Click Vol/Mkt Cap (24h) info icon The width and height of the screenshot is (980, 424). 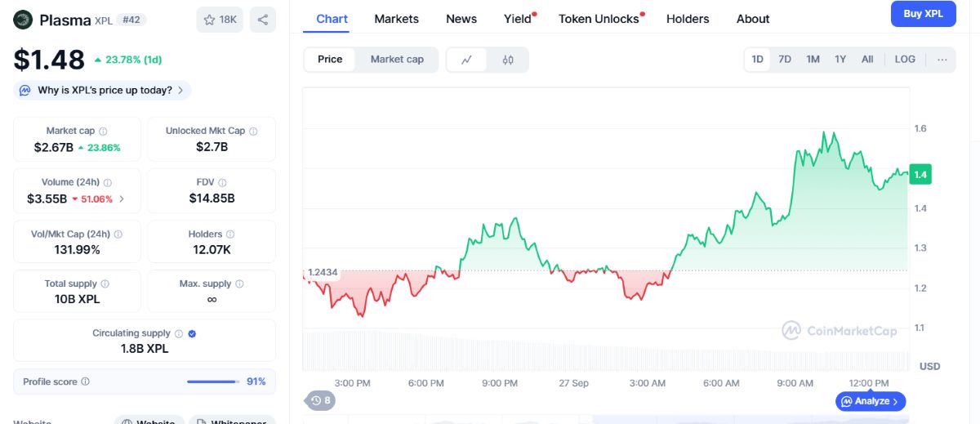coord(118,234)
